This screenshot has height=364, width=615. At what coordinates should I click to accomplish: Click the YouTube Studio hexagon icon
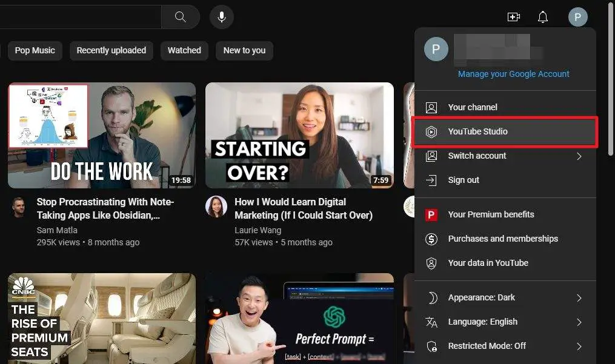click(x=431, y=132)
